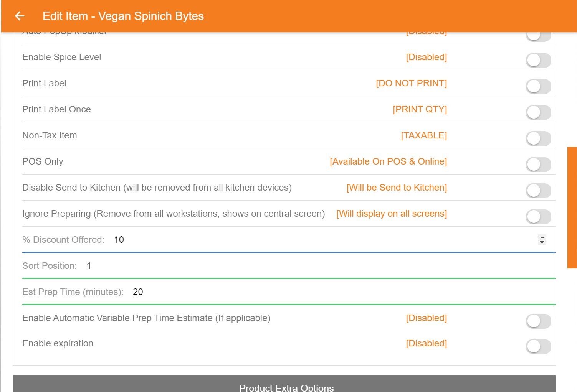Toggle Print Label Once switch
The height and width of the screenshot is (392, 577).
[538, 112]
